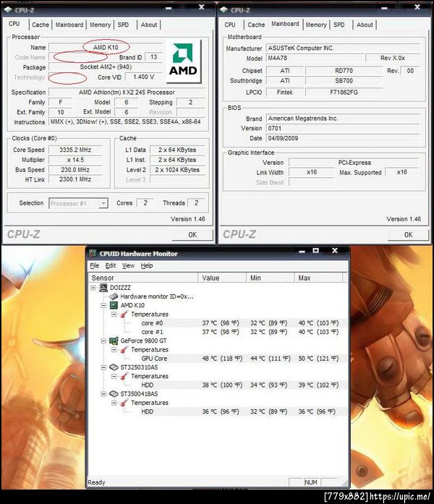
Task: Click the Sensor column header
Action: [143, 278]
